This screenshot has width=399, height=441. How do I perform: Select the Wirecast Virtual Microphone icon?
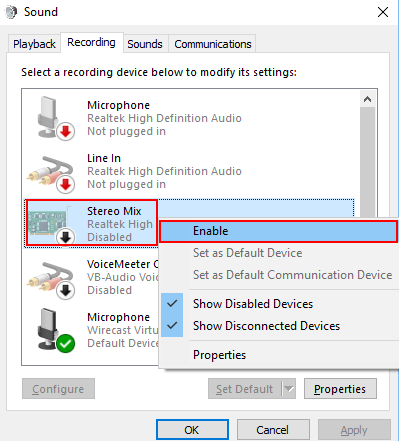coord(55,330)
